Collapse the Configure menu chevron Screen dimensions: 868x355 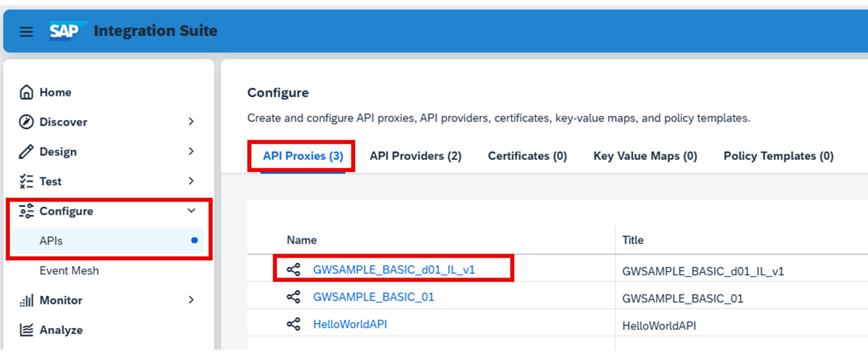[191, 211]
